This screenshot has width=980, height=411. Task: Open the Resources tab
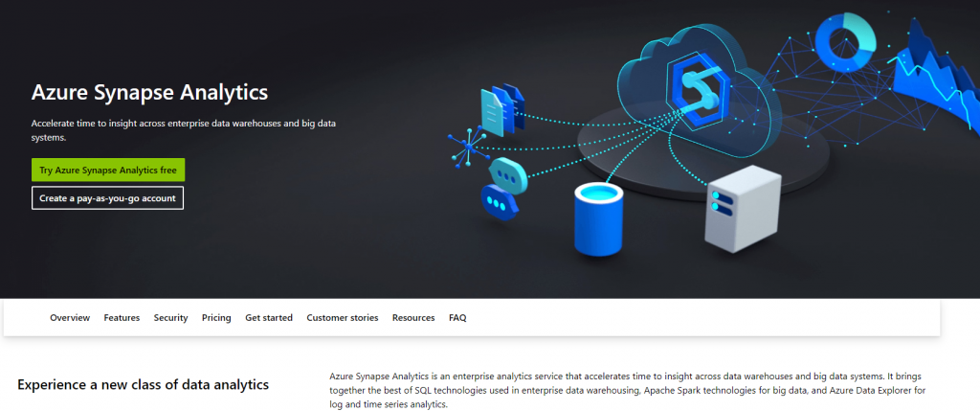(413, 318)
